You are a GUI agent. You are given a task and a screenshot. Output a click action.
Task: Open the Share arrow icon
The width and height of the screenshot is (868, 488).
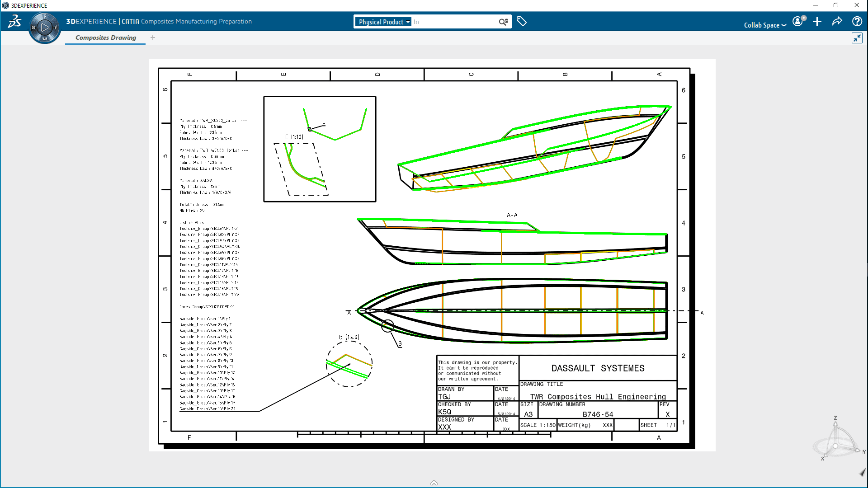pos(837,21)
